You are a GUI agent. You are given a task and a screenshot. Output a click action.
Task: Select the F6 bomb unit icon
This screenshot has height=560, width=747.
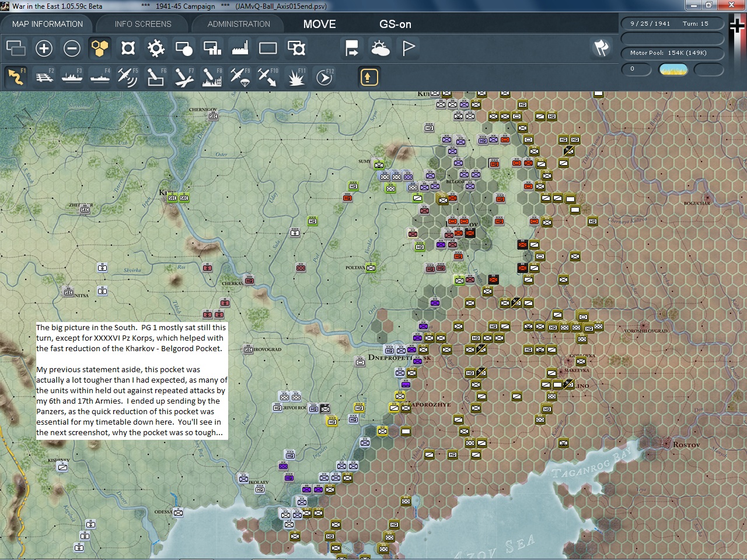156,76
